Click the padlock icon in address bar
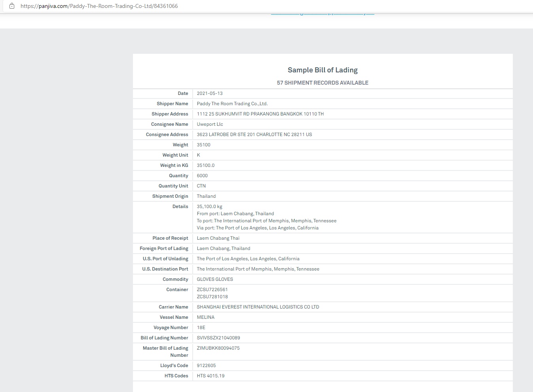Viewport: 533px width, 392px height. pos(12,6)
